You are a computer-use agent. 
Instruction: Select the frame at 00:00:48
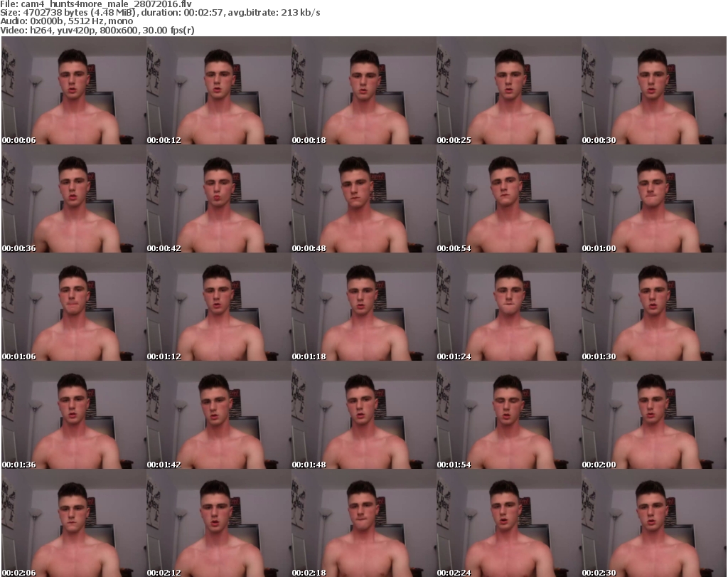point(363,198)
